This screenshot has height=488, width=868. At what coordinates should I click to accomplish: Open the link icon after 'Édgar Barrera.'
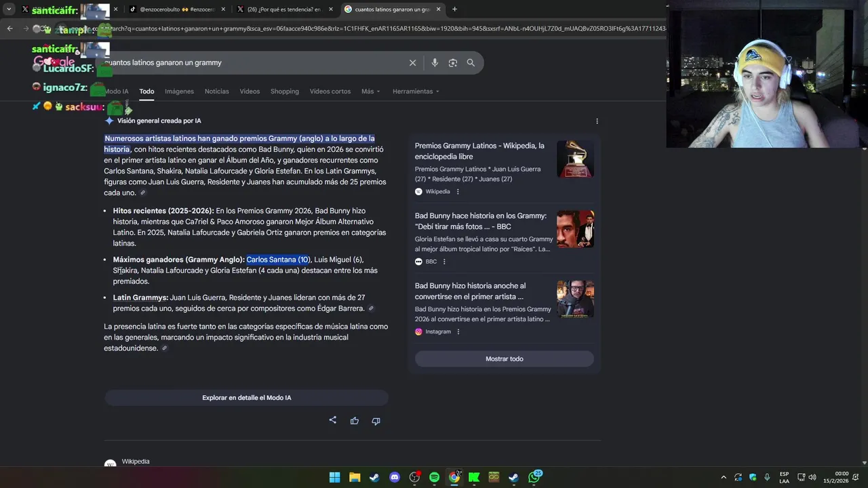click(370, 308)
